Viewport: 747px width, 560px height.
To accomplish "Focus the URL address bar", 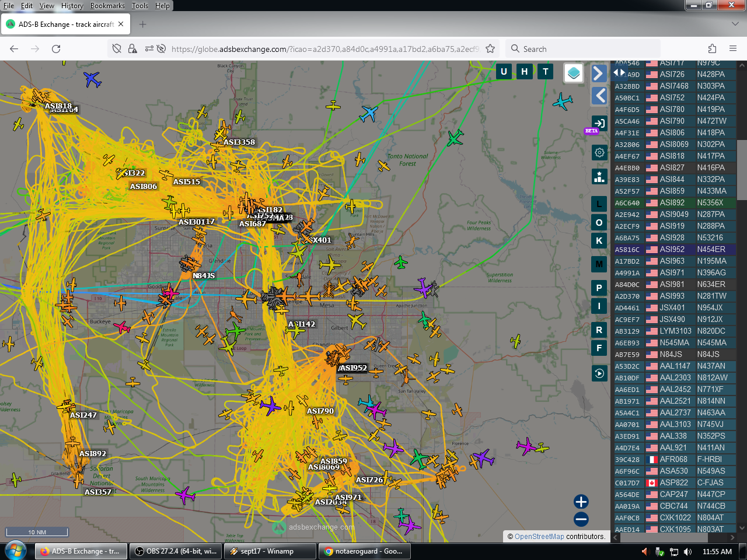I will pyautogui.click(x=325, y=49).
